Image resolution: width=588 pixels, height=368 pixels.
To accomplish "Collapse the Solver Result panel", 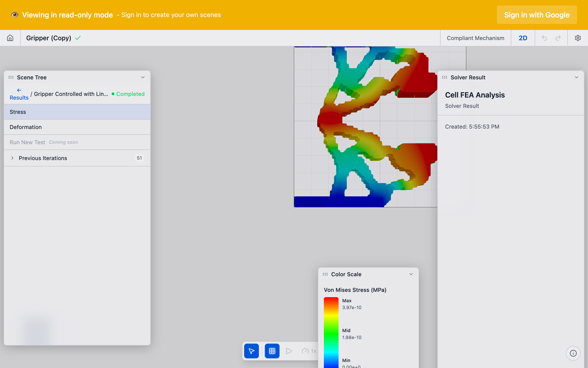I will click(576, 78).
